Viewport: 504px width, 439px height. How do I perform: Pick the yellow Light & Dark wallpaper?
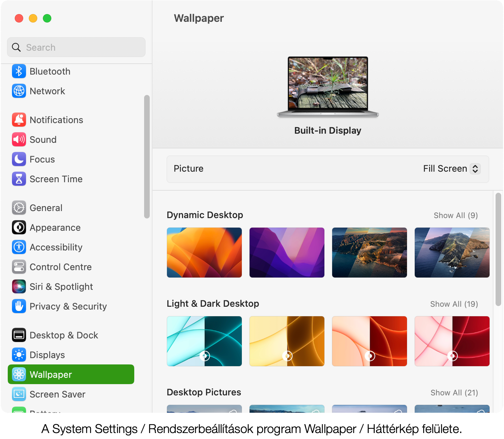[x=287, y=341]
